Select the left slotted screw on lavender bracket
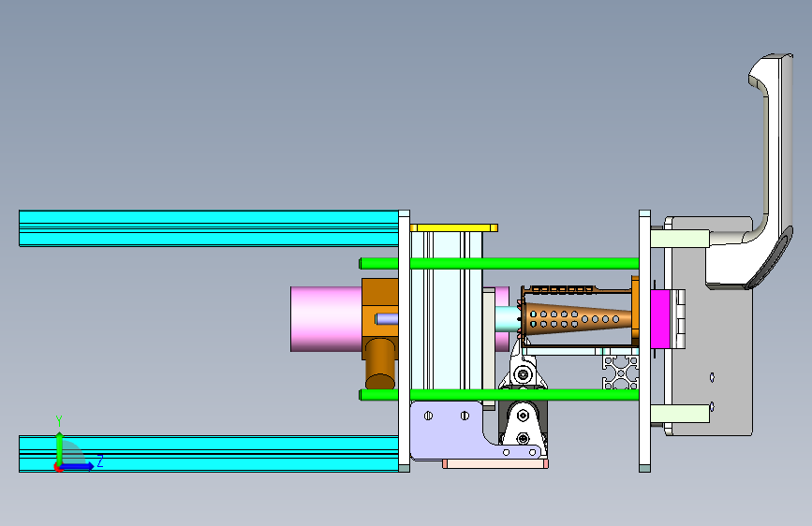812x526 pixels. pos(428,416)
